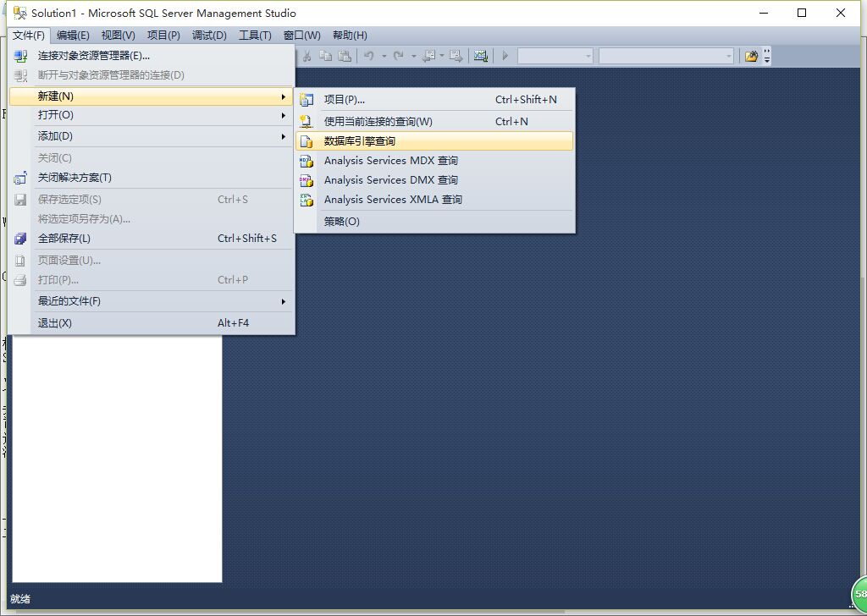Select Analysis Services MDX 查询
Image resolution: width=867 pixels, height=616 pixels.
click(x=434, y=161)
